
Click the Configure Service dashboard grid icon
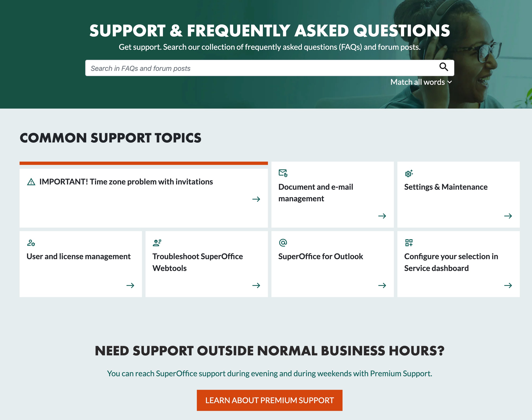coord(409,242)
